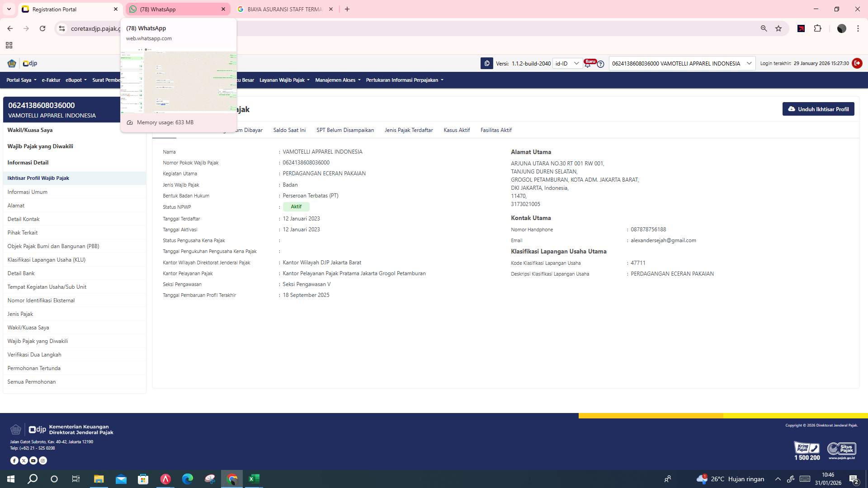Expand the Manajemen Akses menu

coord(337,80)
